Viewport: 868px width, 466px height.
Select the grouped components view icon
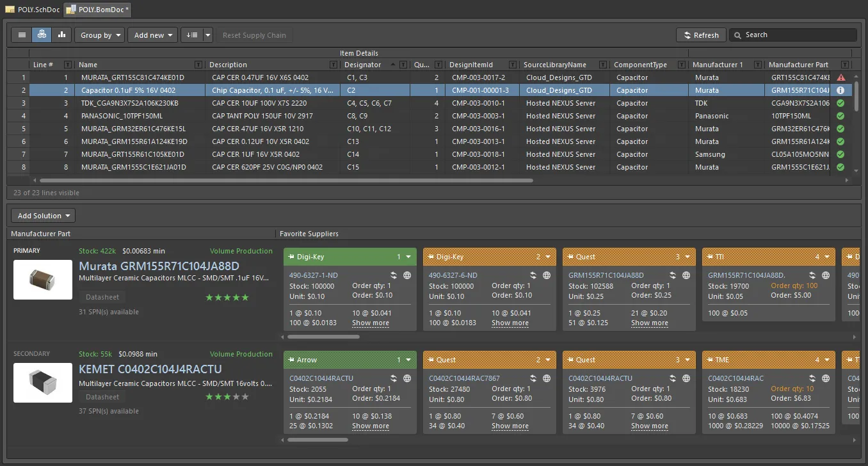tap(42, 35)
